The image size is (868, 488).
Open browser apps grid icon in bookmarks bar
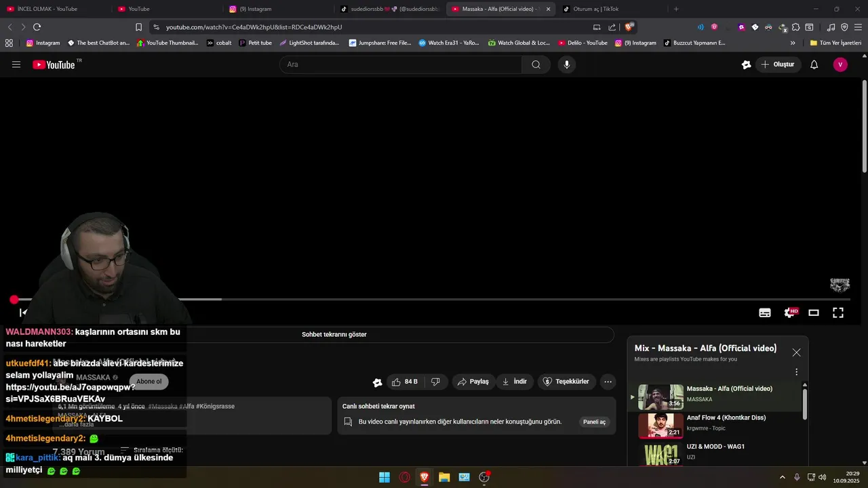pyautogui.click(x=9, y=43)
